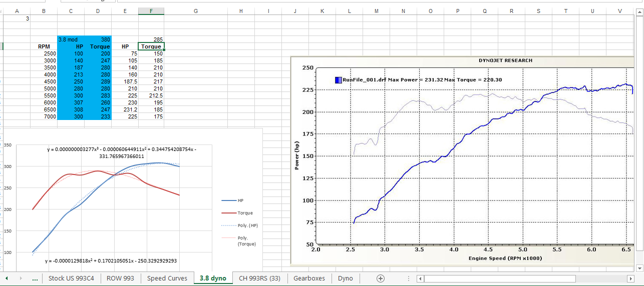Go to next sheet tab arrow
Viewport: 644px width, 286px height.
21,278
